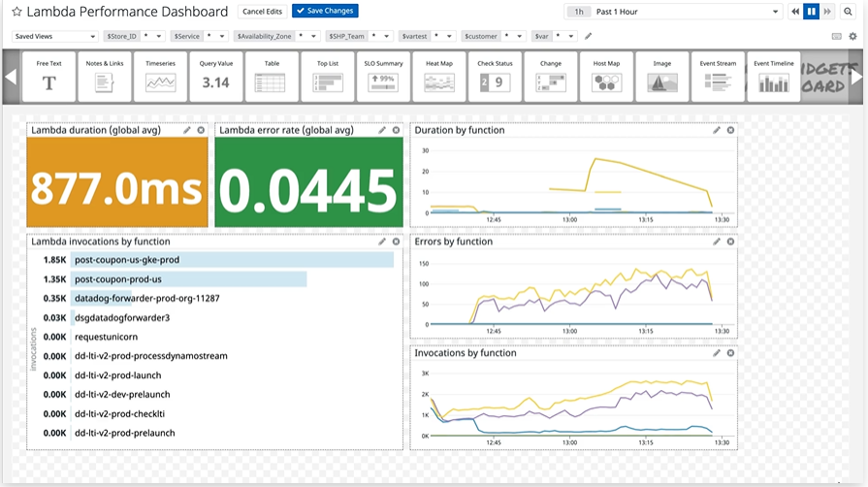Remove the Errors by function widget
The image size is (868, 487).
pyautogui.click(x=730, y=242)
